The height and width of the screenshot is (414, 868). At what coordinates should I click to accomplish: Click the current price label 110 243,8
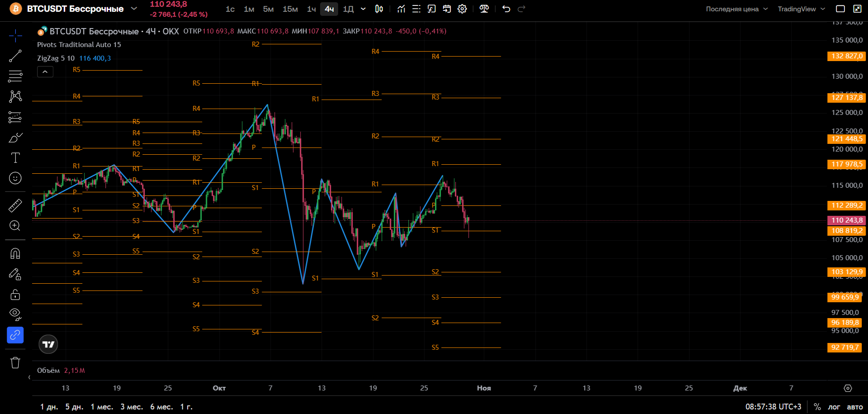(x=846, y=220)
